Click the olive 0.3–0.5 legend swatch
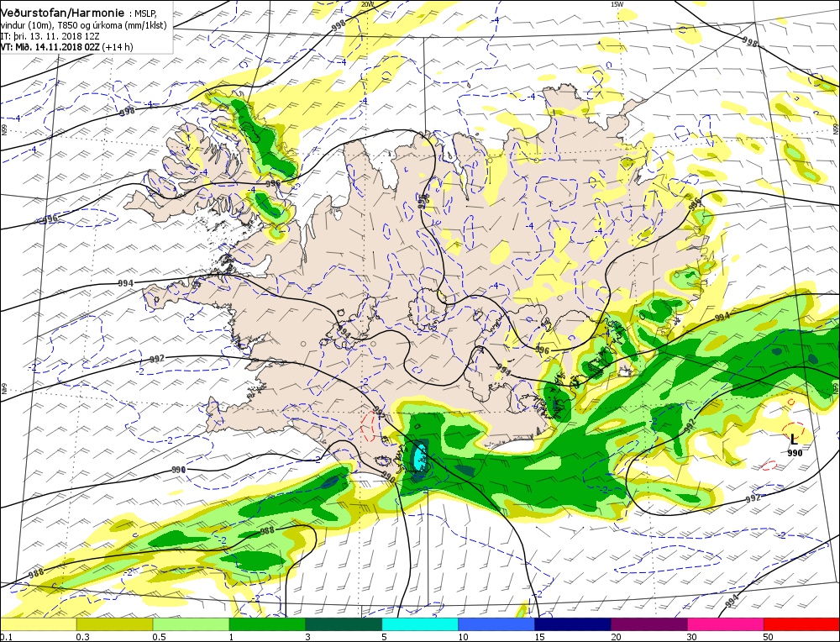Screen dimensions: 840x642 114,624
